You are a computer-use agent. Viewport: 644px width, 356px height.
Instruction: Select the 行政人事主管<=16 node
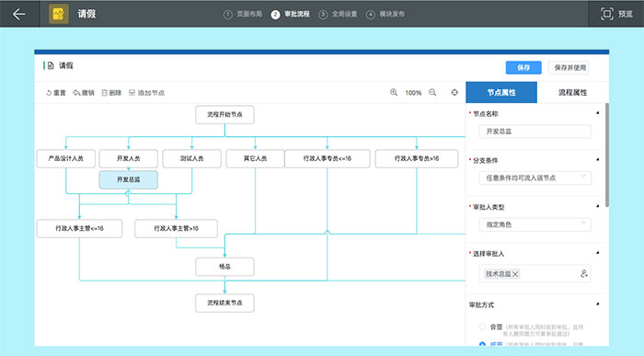point(79,228)
